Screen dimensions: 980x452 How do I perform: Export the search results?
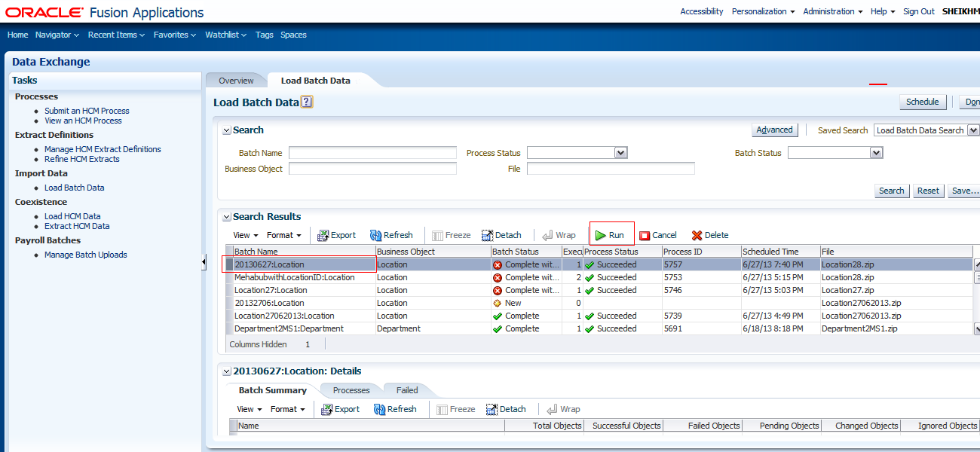pos(336,234)
